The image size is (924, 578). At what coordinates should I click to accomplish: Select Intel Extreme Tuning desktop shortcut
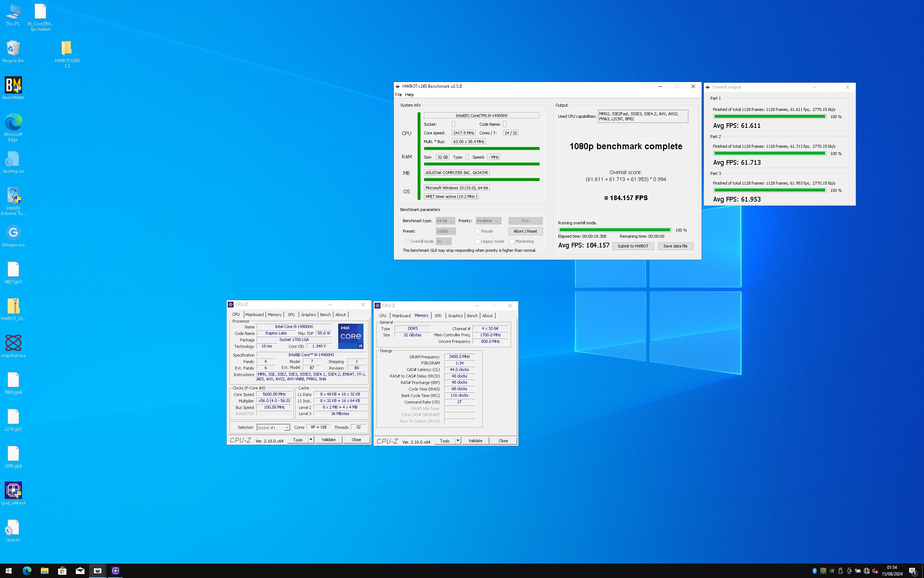point(13,201)
